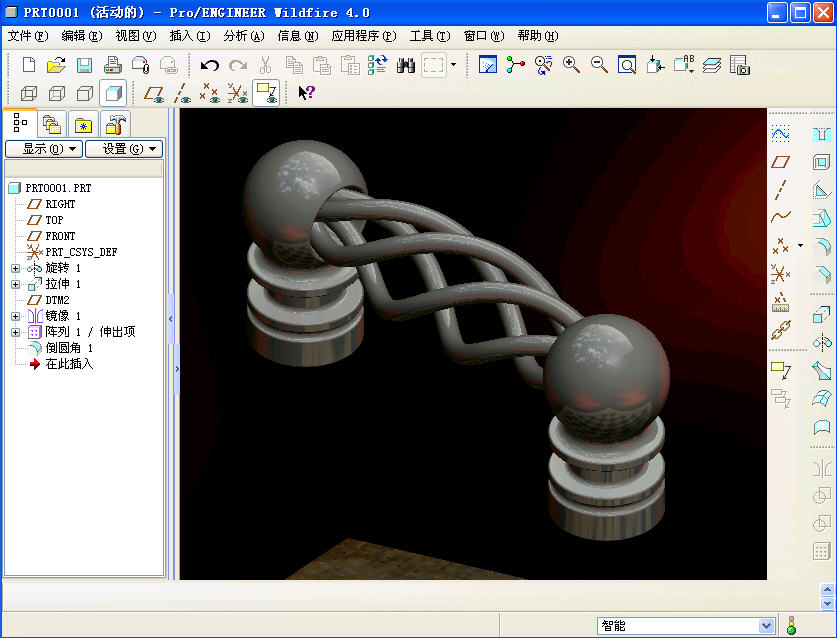Switch to shaded display mode
Image resolution: width=837 pixels, height=638 pixels.
(x=113, y=93)
